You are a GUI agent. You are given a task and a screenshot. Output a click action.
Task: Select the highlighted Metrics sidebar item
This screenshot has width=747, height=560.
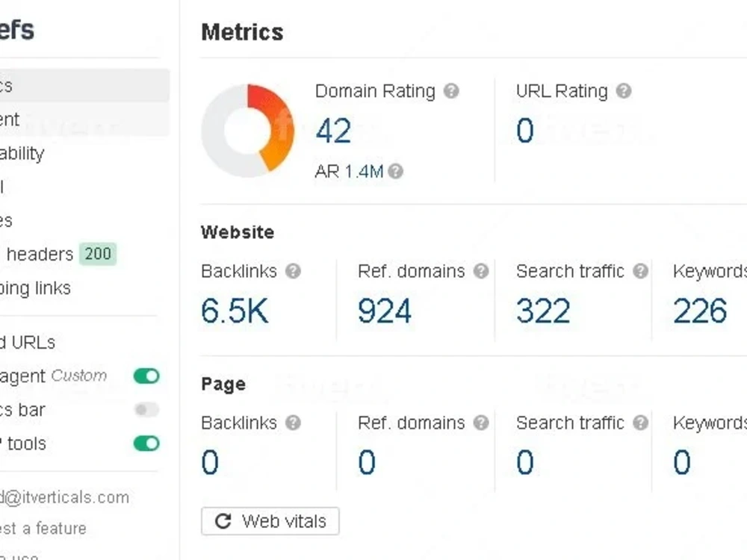coord(84,85)
